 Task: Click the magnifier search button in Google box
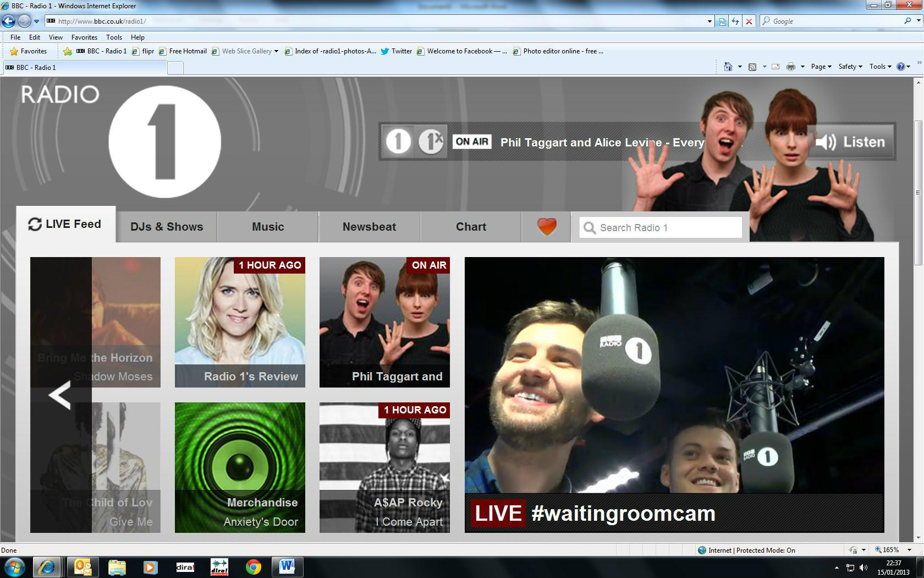[908, 21]
